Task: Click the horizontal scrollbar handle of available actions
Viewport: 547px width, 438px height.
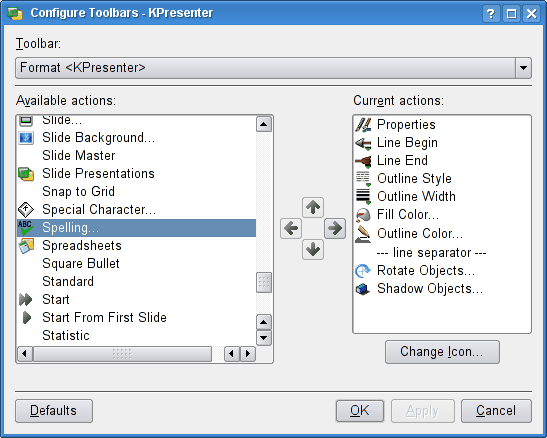Action: 122,354
